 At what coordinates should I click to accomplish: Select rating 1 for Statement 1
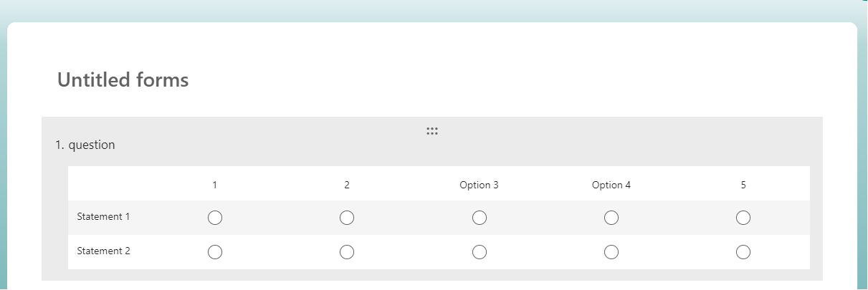tap(215, 218)
